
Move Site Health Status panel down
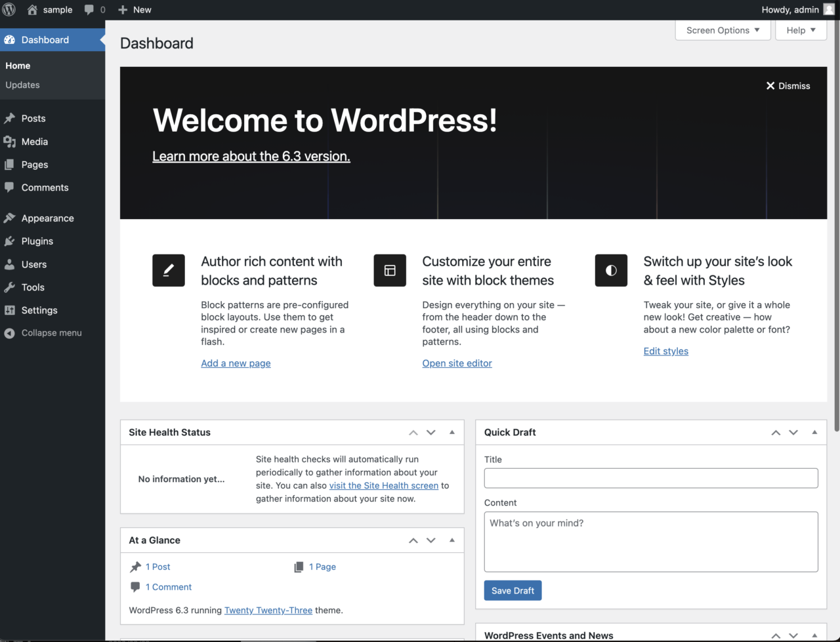tap(431, 432)
